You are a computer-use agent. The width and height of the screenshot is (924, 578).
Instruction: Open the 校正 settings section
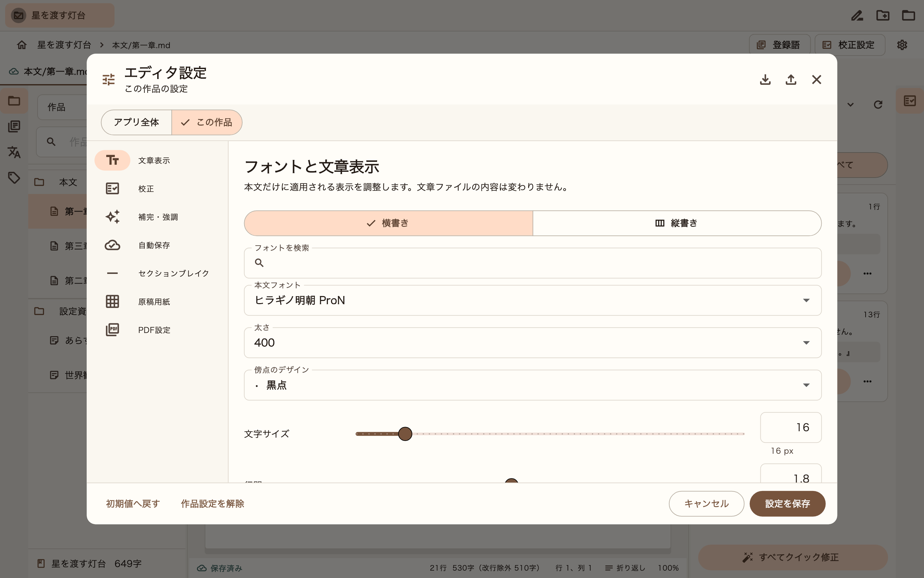(157, 188)
